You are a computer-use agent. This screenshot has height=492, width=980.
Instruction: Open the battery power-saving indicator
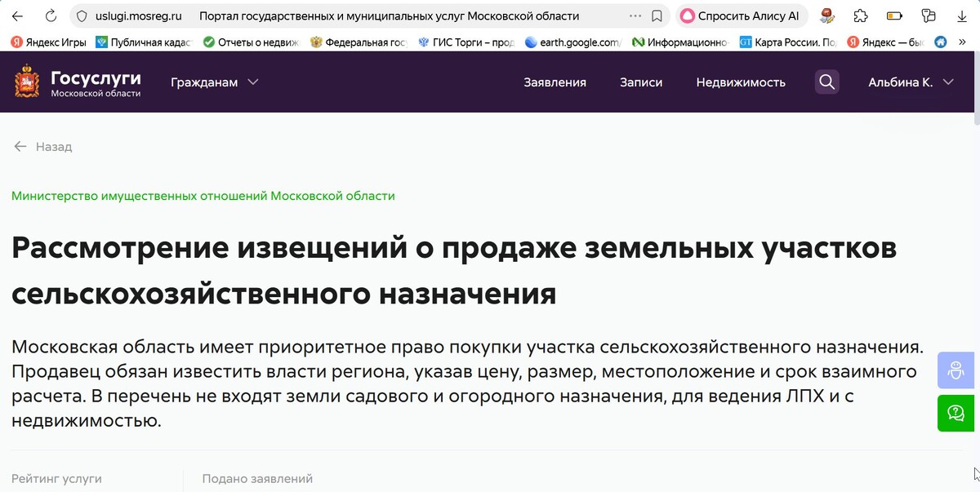coord(896,16)
